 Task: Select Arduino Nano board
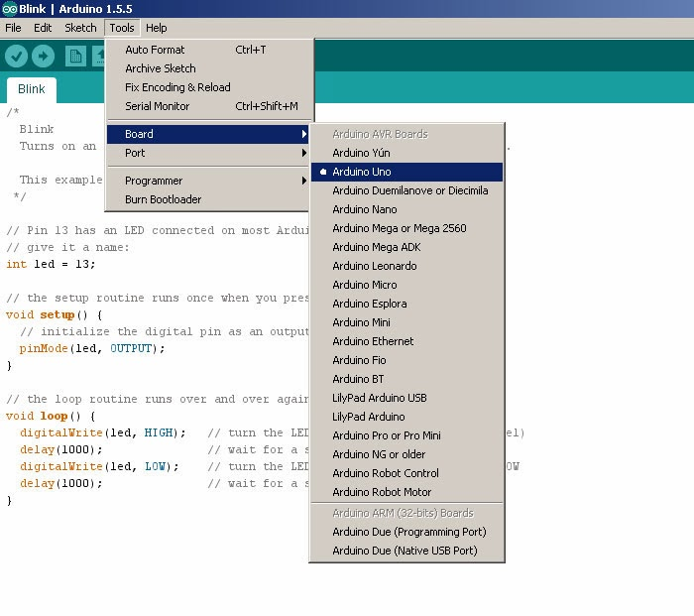406,209
